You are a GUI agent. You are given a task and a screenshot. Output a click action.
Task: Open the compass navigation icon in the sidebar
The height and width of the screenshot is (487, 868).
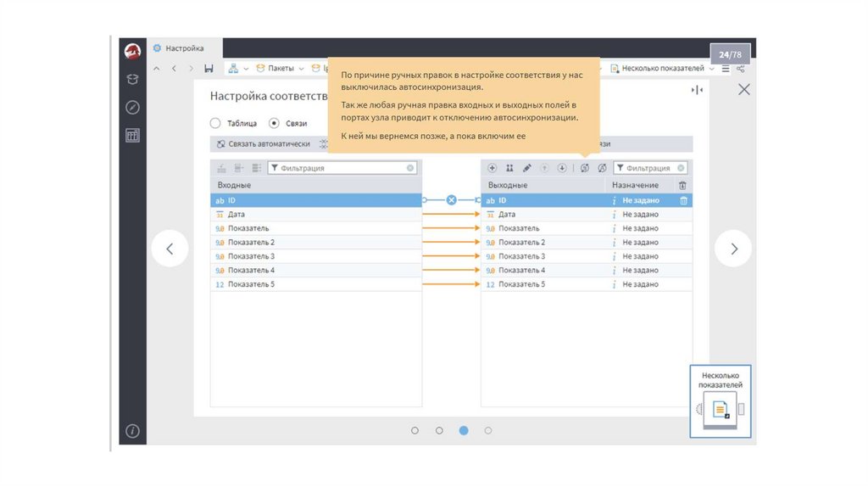click(x=132, y=107)
